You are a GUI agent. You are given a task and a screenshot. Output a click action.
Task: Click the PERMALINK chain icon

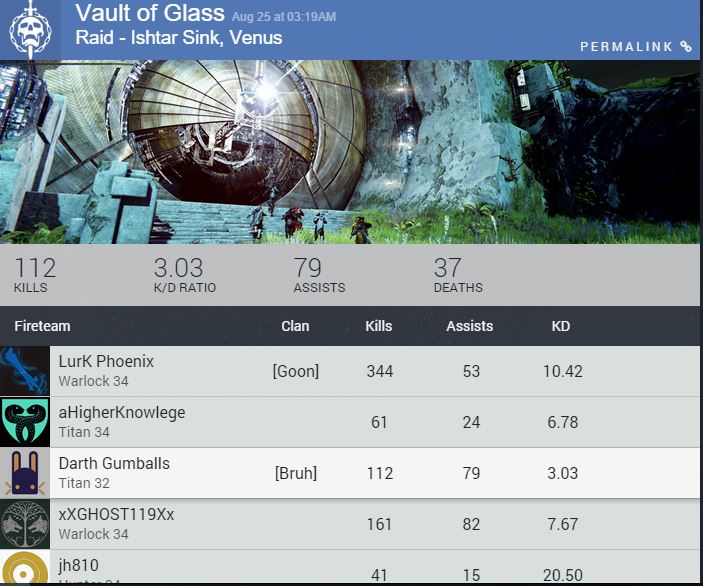[x=686, y=47]
